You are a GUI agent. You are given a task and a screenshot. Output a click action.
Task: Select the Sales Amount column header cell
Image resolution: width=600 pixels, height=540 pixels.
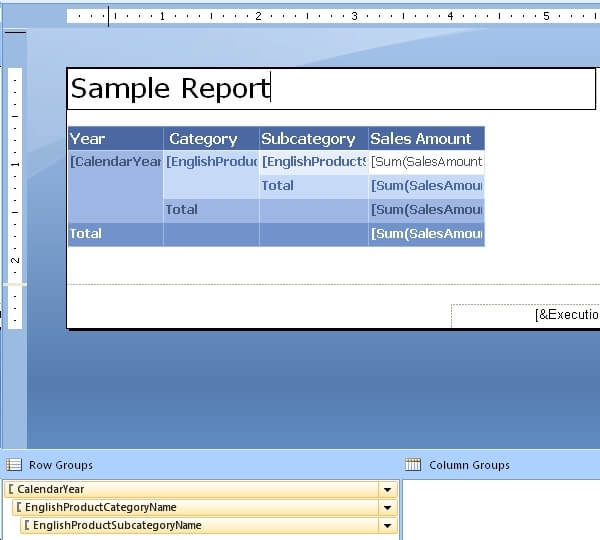pos(427,139)
